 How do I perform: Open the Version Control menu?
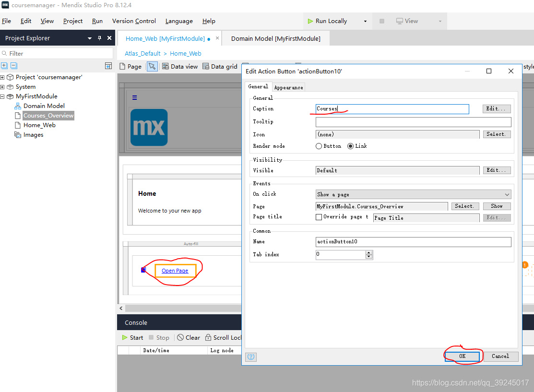tap(134, 21)
